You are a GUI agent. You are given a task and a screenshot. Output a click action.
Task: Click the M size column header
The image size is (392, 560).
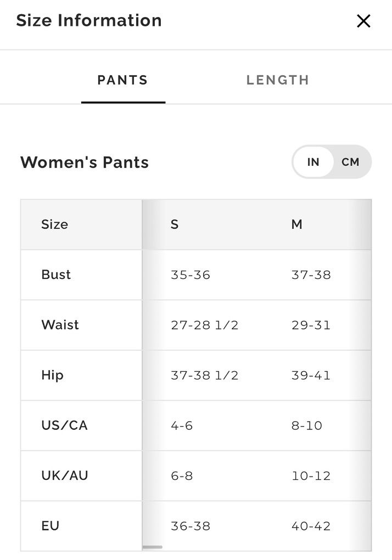click(x=296, y=225)
